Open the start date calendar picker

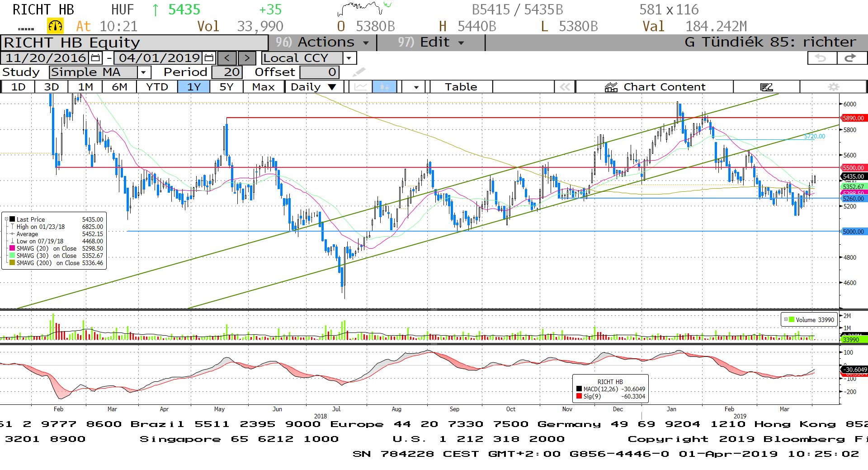95,58
